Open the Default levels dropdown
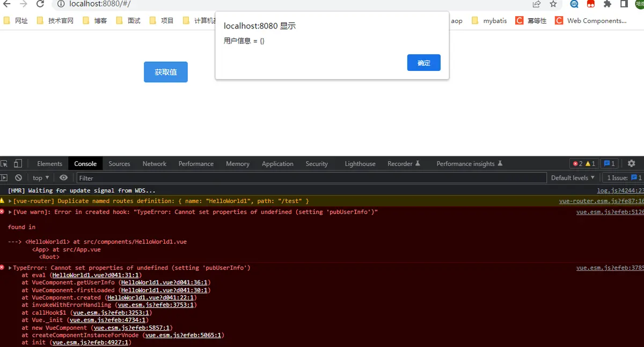 (573, 178)
